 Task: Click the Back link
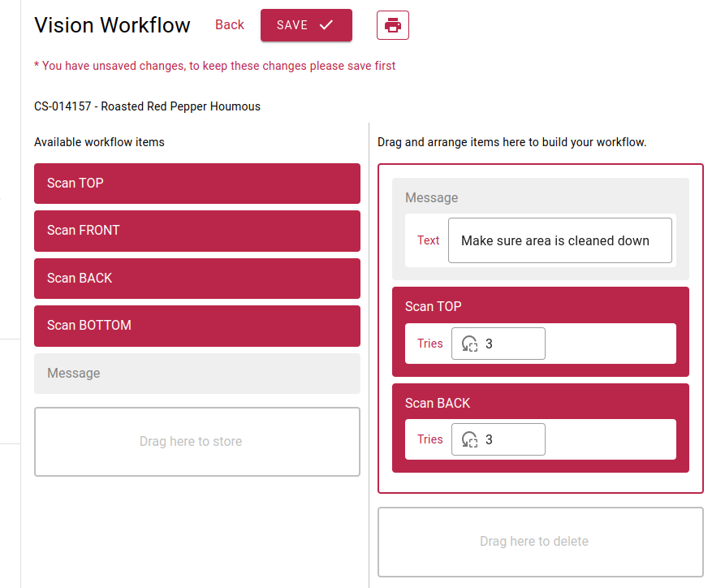[x=229, y=25]
